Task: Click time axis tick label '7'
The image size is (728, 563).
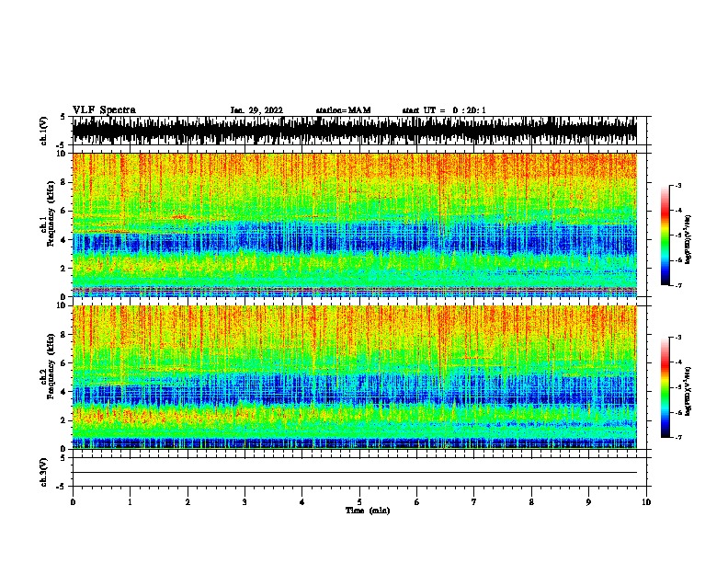Action: 474,502
